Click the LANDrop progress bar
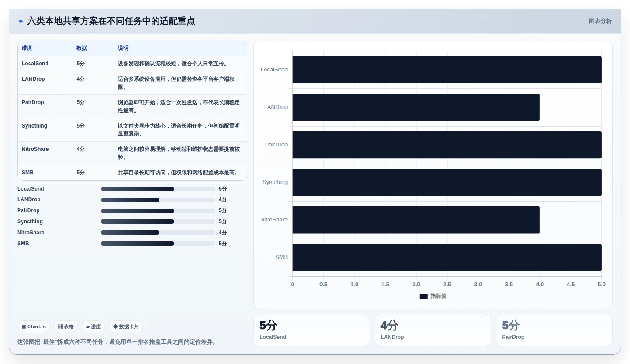 (x=158, y=200)
